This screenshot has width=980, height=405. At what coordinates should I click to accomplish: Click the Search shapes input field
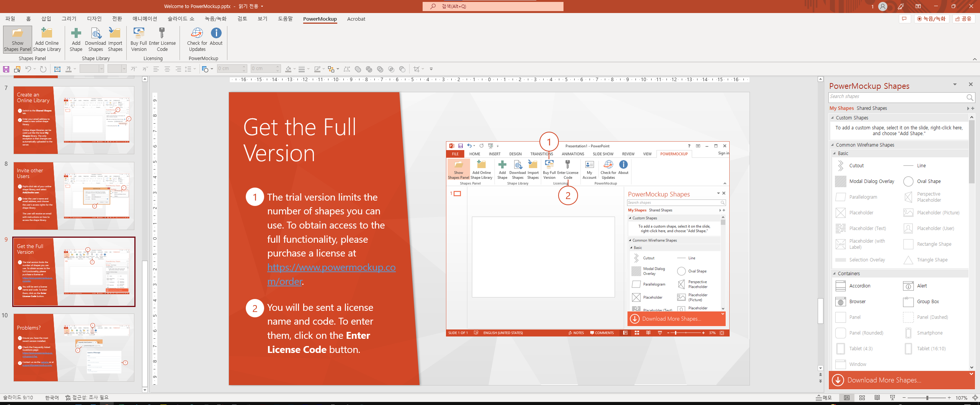(x=897, y=97)
